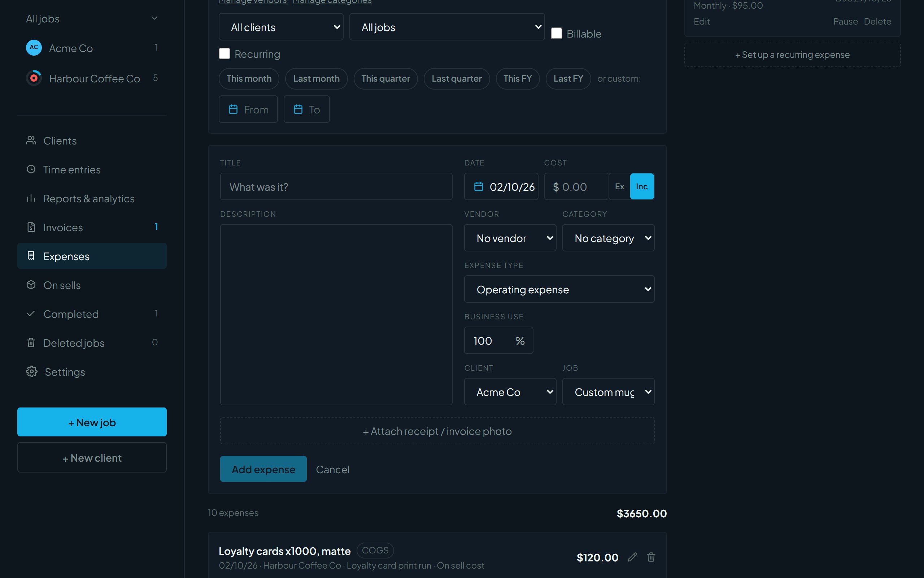Filter expenses by This quarter
Screen dimensions: 924x578
(385, 78)
